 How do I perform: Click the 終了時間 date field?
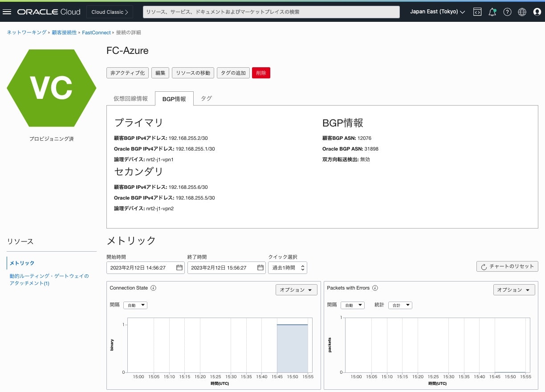(227, 268)
